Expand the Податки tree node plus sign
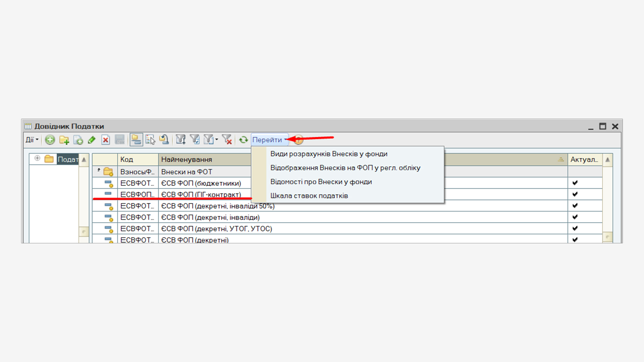The image size is (644, 362). (x=37, y=158)
